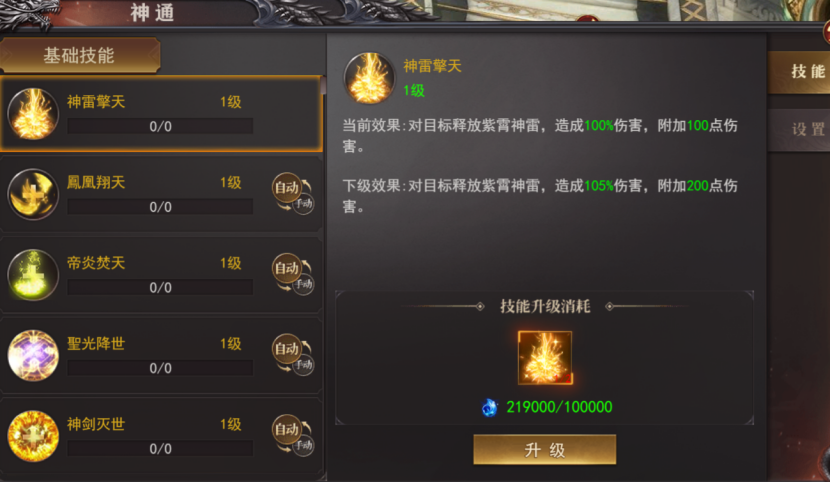This screenshot has width=831, height=483.
Task: Pick the 神剑灭世 golden skill icon
Action: (x=33, y=436)
